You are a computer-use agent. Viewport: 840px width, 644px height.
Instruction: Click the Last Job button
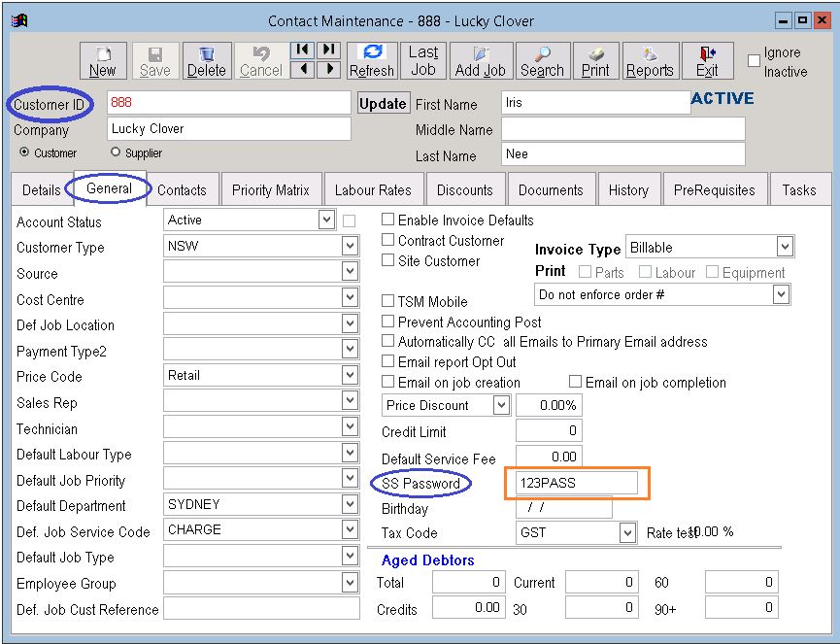422,61
